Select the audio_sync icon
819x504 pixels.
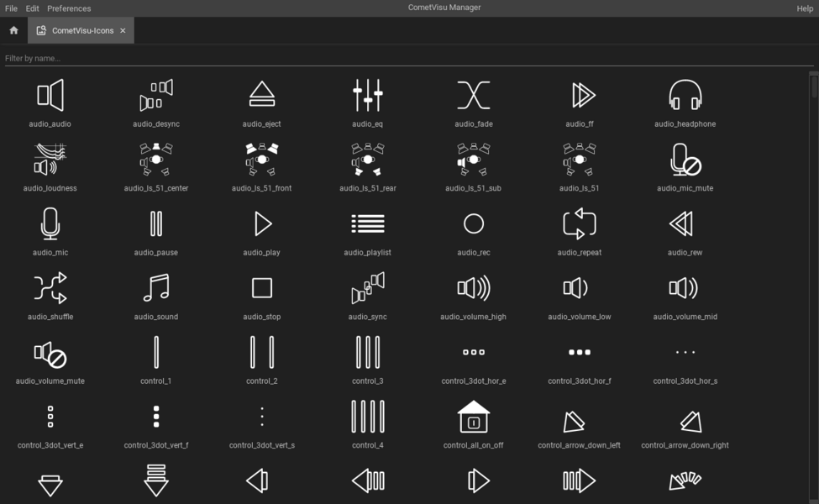point(368,288)
